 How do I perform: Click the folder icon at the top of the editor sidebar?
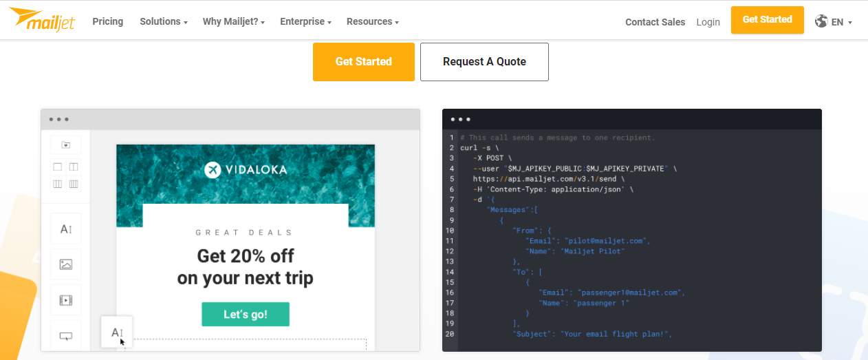tap(65, 145)
